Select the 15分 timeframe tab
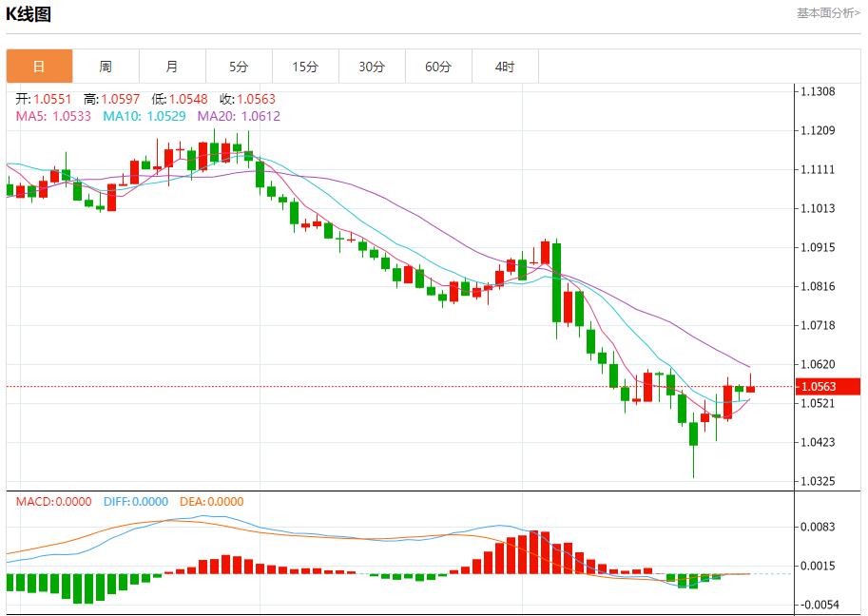This screenshot has width=868, height=616. tap(305, 67)
